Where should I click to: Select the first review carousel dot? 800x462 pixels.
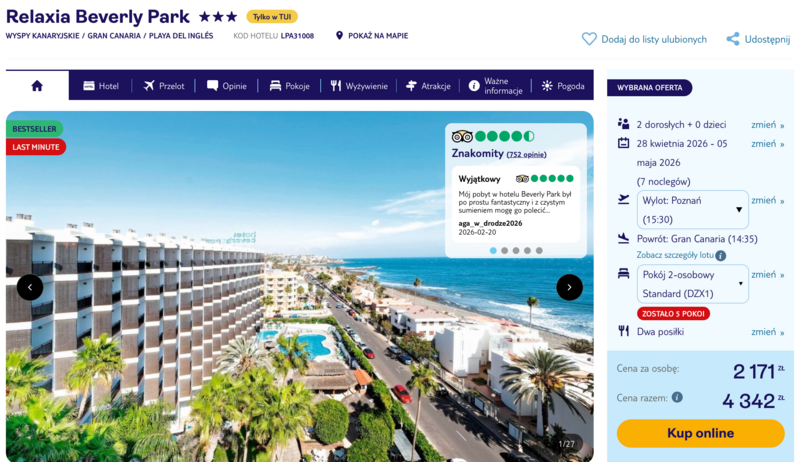(x=493, y=250)
